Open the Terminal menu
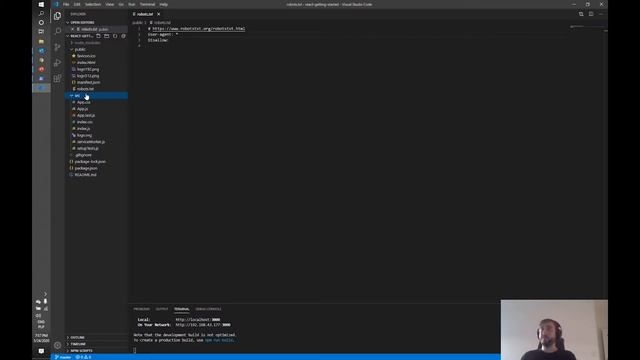Image resolution: width=640 pixels, height=360 pixels. tap(147, 4)
